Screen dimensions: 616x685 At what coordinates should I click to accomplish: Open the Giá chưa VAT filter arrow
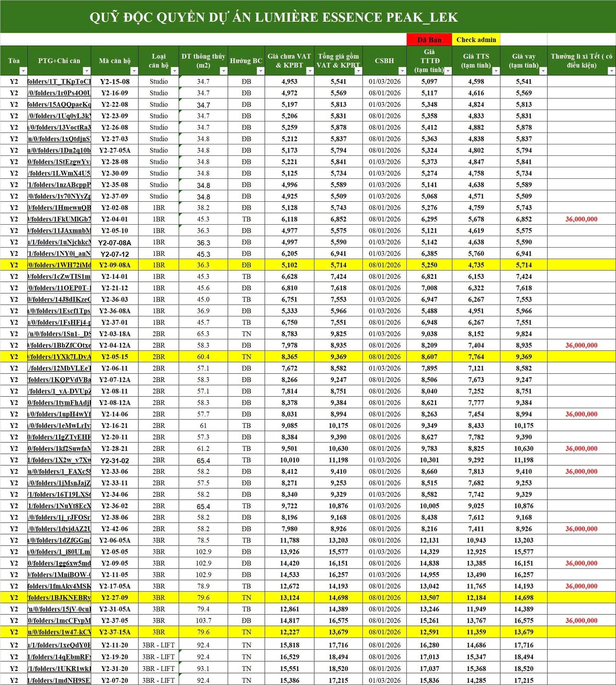coord(310,71)
